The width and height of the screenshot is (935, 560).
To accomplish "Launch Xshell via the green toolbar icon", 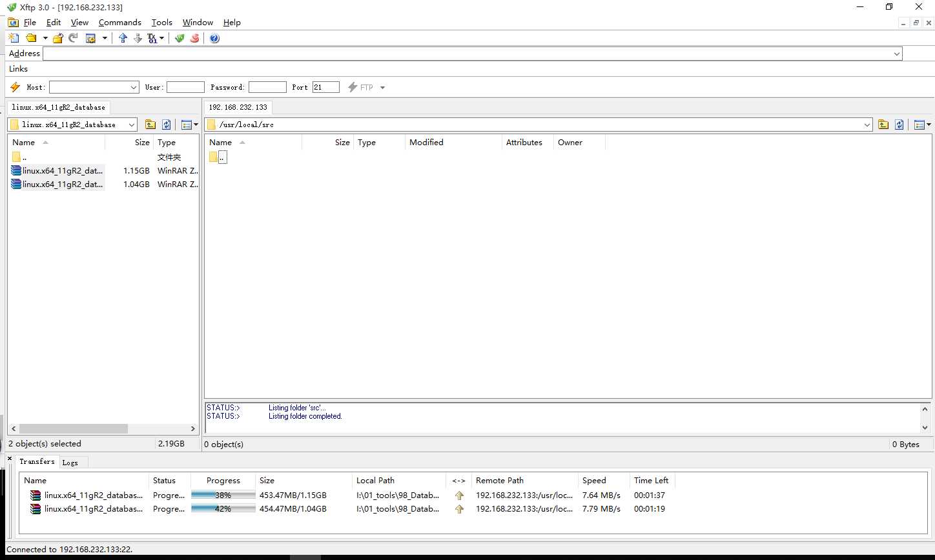I will [x=180, y=38].
